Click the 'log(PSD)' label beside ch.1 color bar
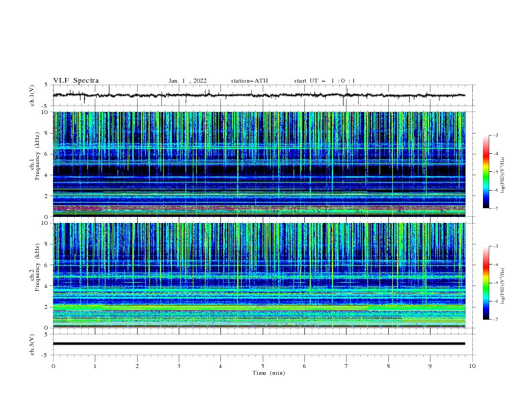Image resolution: width=532 pixels, height=411 pixels. point(503,175)
